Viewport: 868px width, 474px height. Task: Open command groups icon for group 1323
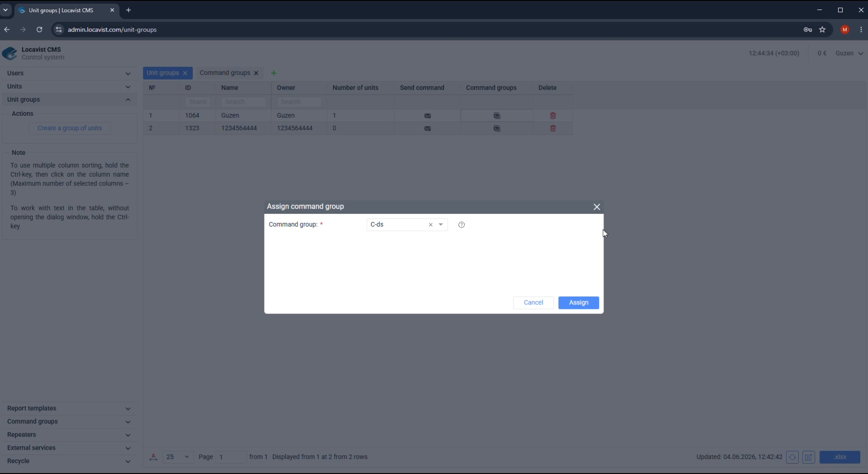point(497,128)
